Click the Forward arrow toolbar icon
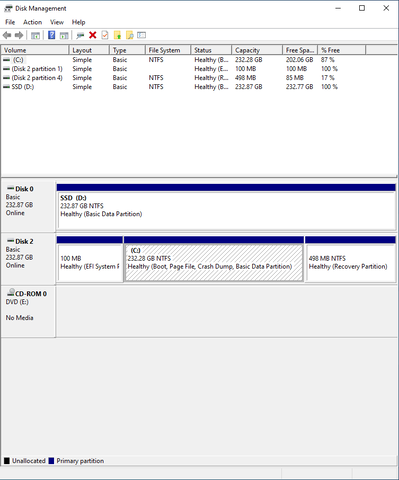Viewport: 399px width, 480px height. [19, 35]
